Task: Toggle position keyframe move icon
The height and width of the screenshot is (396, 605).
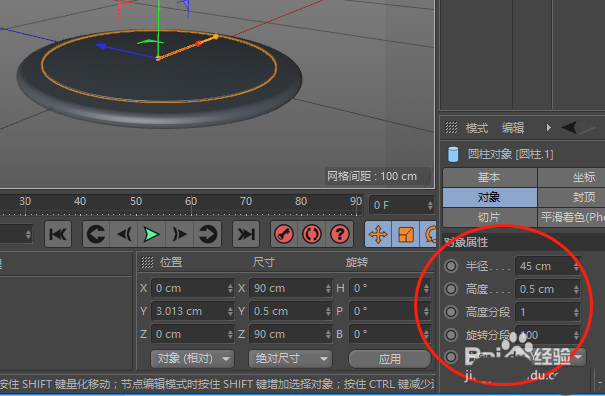Action: pos(378,234)
